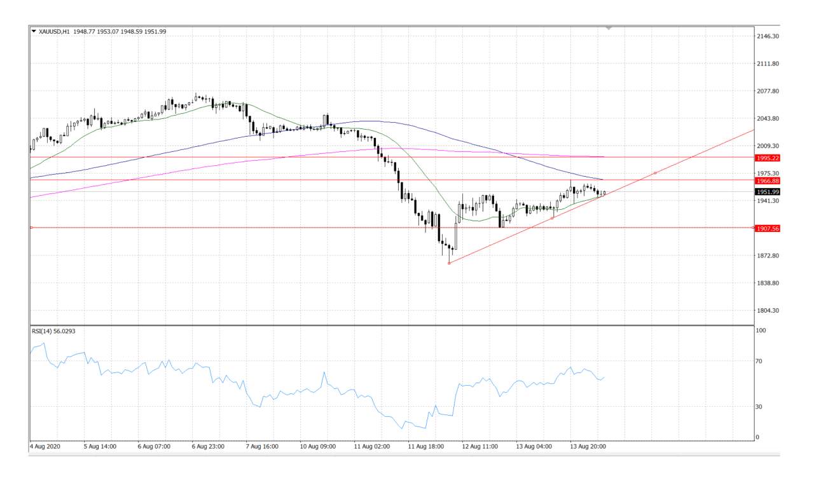Click the 1872.80 price scale value

click(768, 255)
